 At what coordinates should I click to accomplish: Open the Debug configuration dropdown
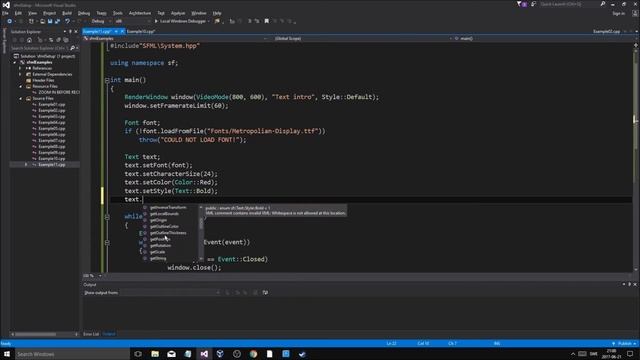(x=101, y=21)
